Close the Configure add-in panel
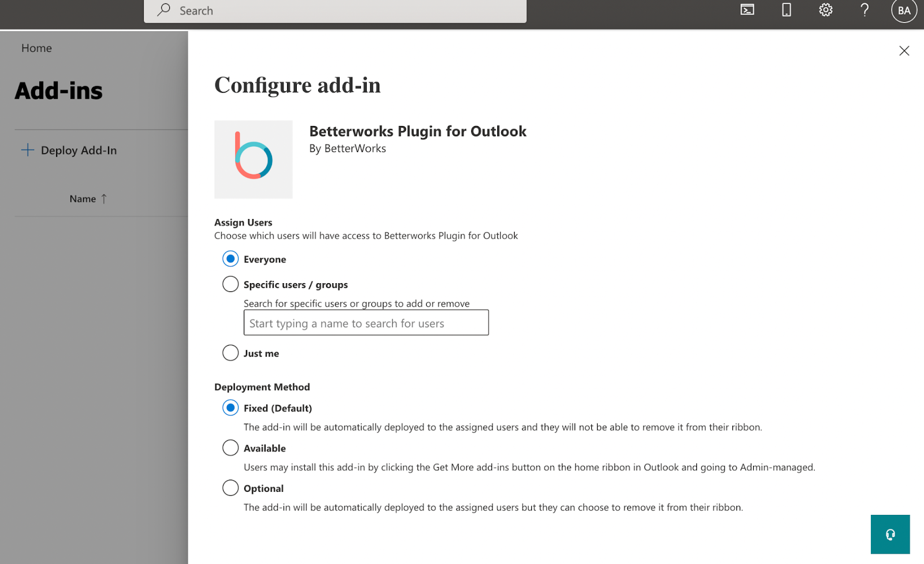 point(904,51)
